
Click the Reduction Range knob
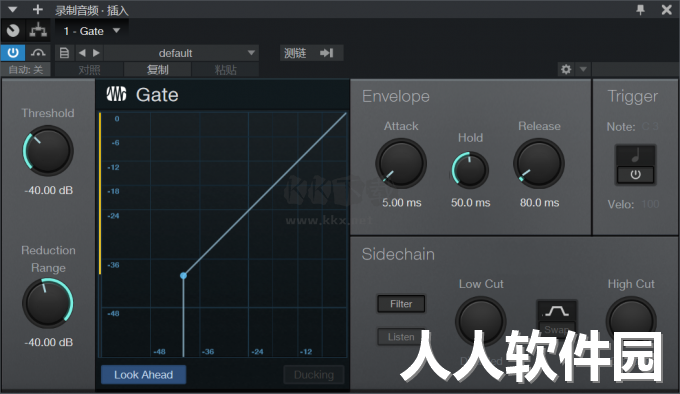pos(48,303)
